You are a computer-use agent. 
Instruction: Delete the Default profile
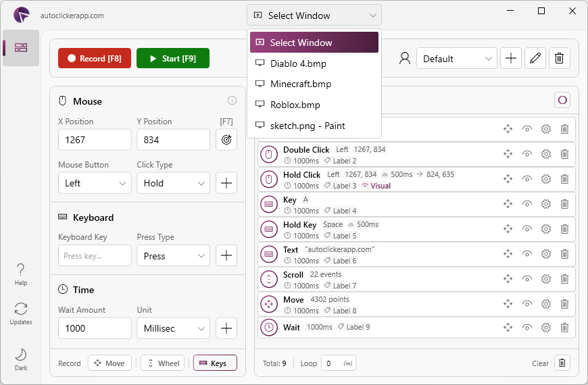560,58
